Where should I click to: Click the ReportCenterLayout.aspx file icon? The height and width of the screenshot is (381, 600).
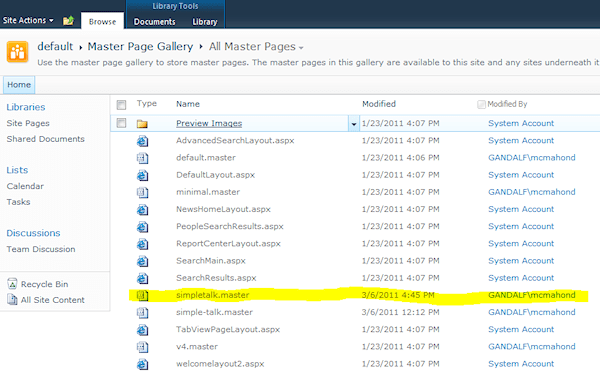pyautogui.click(x=142, y=244)
